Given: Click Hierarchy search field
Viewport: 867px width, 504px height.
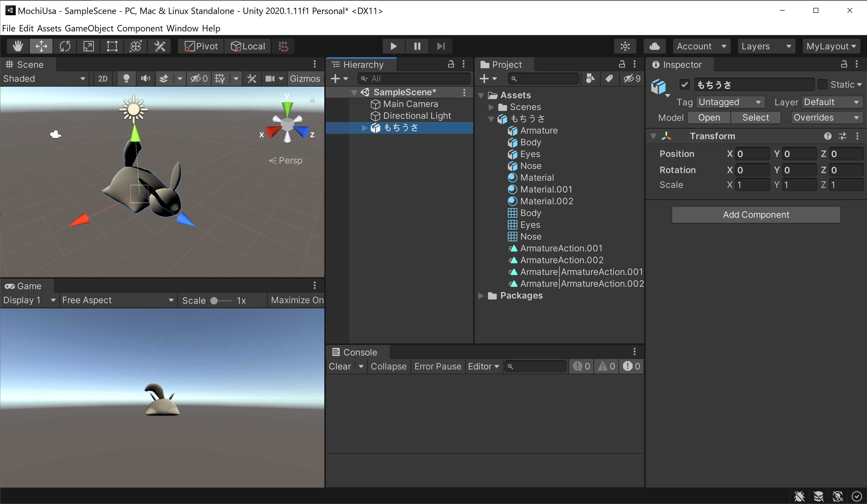Looking at the screenshot, I should pyautogui.click(x=414, y=79).
